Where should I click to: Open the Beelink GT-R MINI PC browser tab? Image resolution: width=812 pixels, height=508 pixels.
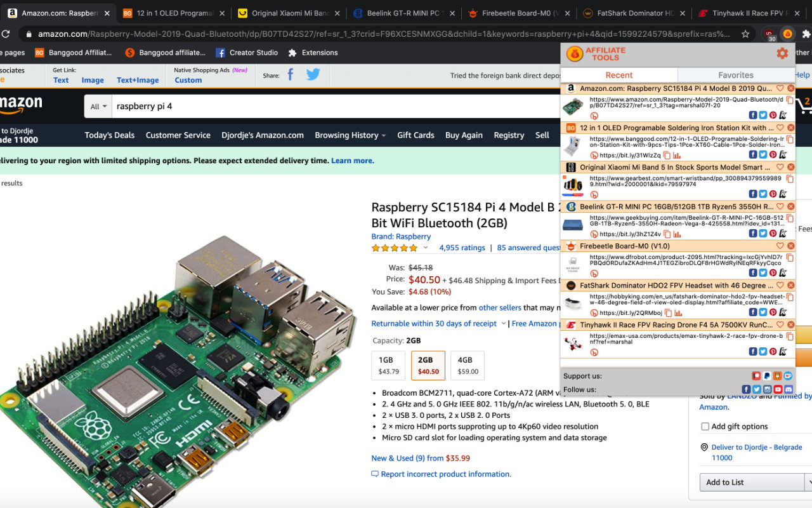pos(403,13)
